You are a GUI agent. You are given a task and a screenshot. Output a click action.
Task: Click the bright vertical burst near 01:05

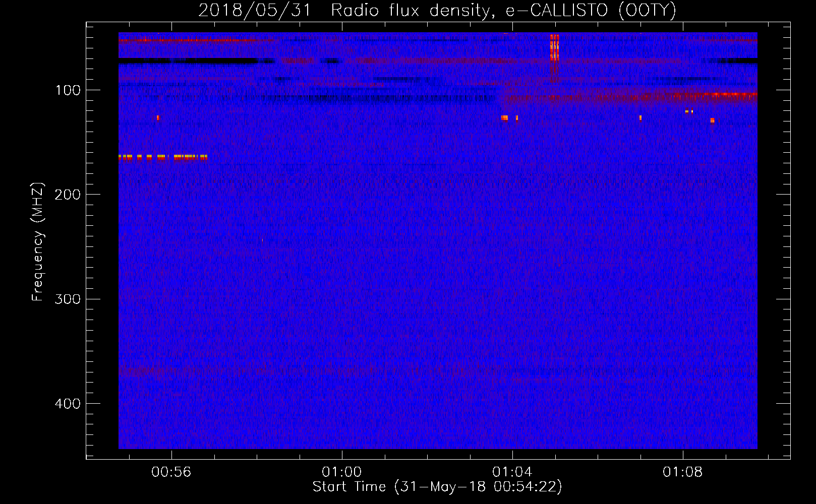tap(554, 47)
